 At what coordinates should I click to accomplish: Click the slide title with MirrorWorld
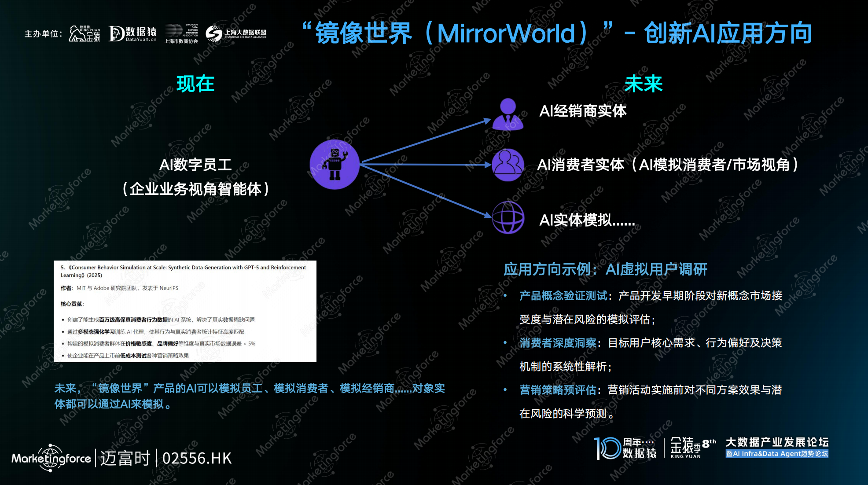point(557,33)
